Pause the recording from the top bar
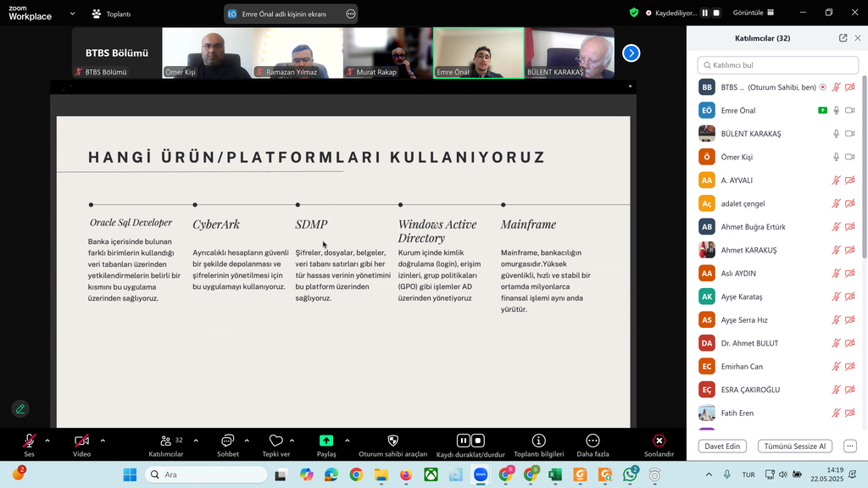Viewport: 868px width, 488px height. [704, 13]
